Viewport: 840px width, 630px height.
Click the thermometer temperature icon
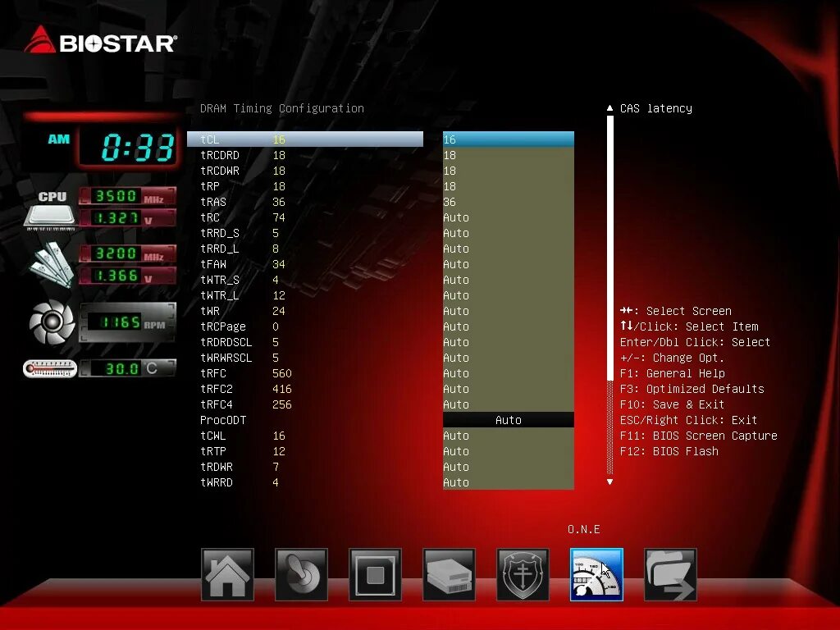[50, 368]
